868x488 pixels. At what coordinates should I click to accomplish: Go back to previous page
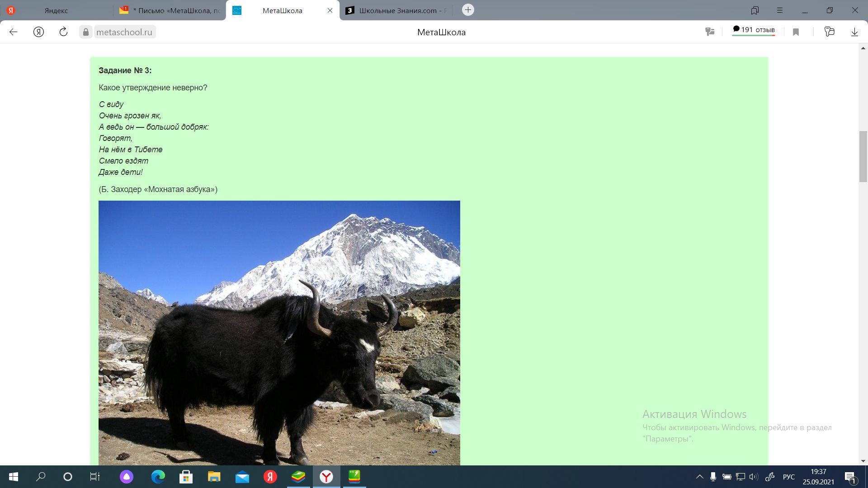coord(13,32)
